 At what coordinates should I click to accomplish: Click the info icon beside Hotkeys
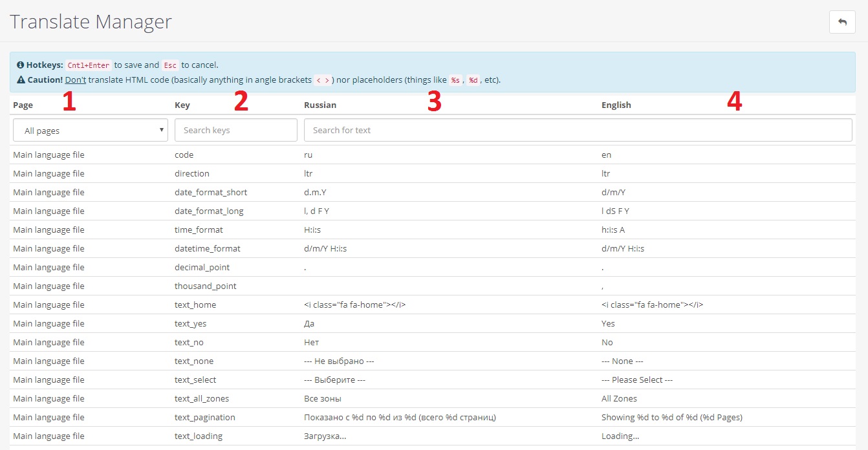[21, 65]
